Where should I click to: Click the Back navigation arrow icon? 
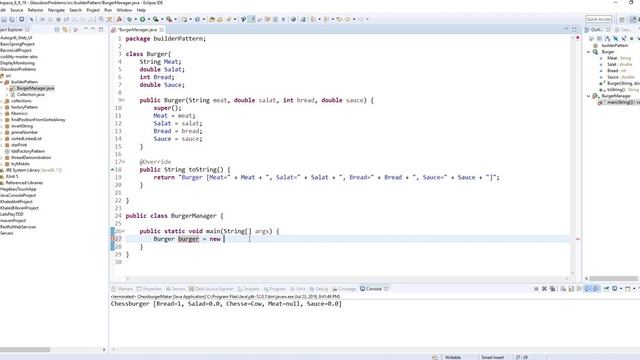tap(348, 19)
